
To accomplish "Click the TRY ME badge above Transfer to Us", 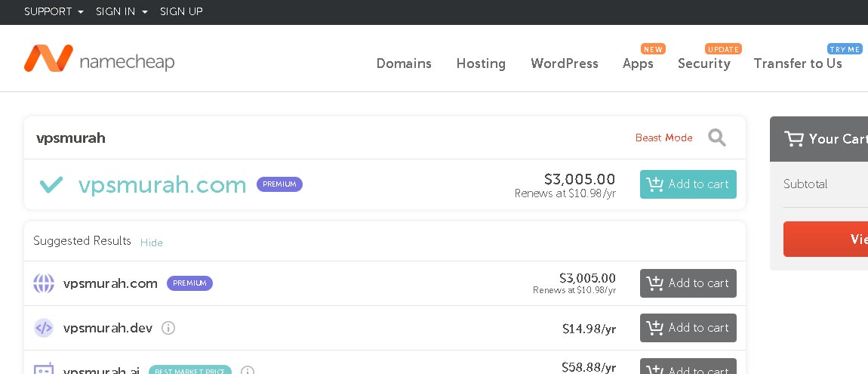I will pos(845,49).
